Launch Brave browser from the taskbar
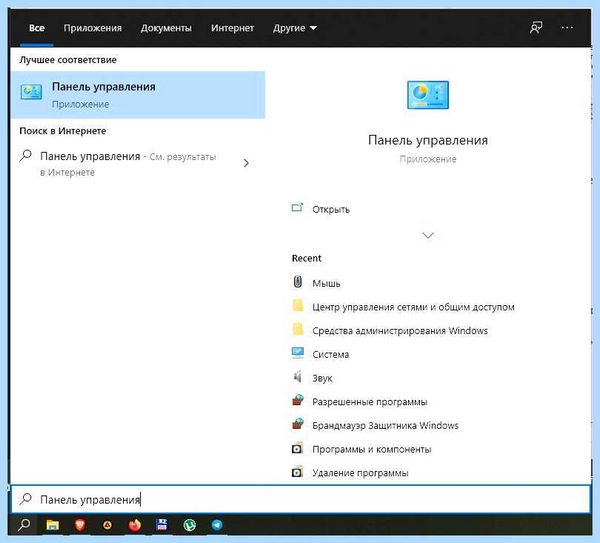Viewport: 600px width, 543px height. [x=80, y=525]
